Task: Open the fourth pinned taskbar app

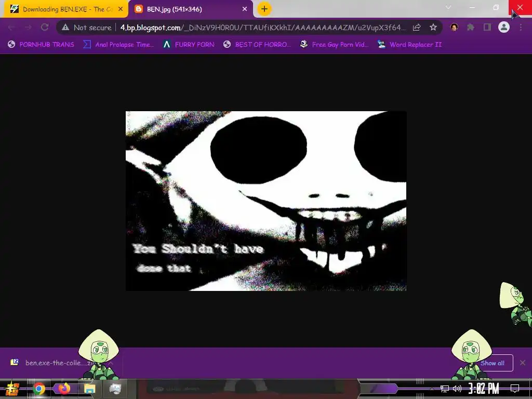Action: tap(115, 389)
